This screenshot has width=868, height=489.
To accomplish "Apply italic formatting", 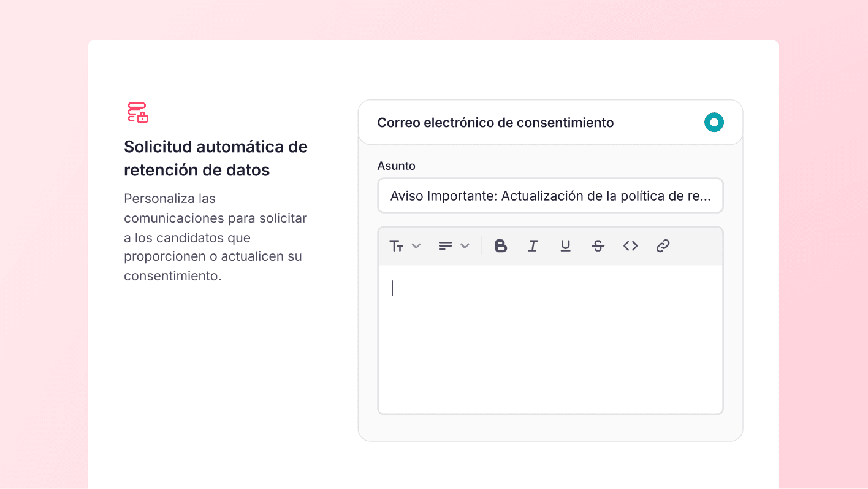I will coord(533,245).
